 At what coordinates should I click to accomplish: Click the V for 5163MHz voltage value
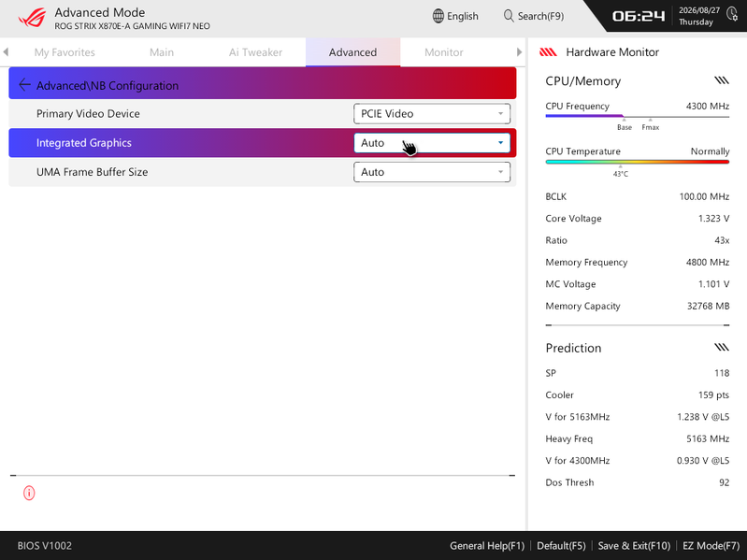coord(703,417)
